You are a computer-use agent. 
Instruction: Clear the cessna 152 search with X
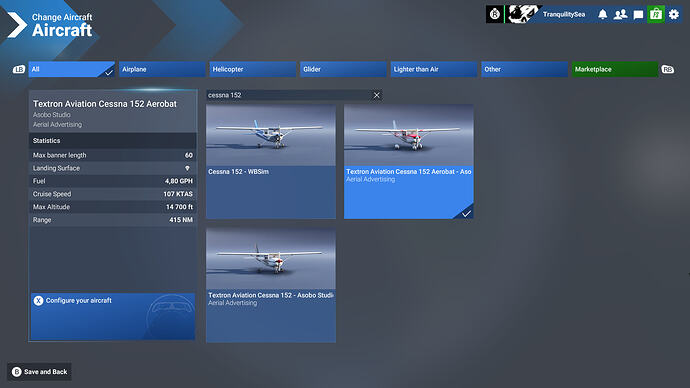point(377,95)
